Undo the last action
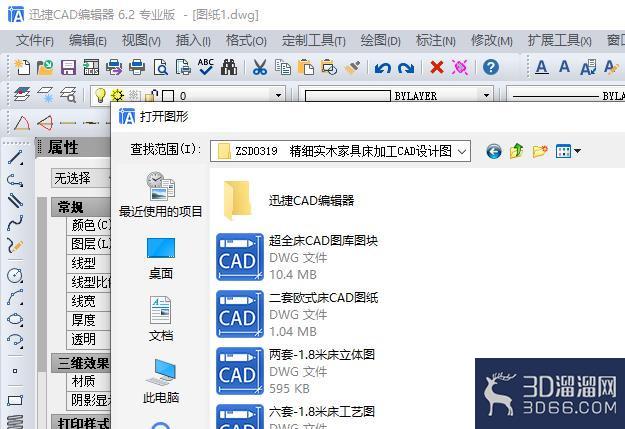625x429 pixels. 383,68
